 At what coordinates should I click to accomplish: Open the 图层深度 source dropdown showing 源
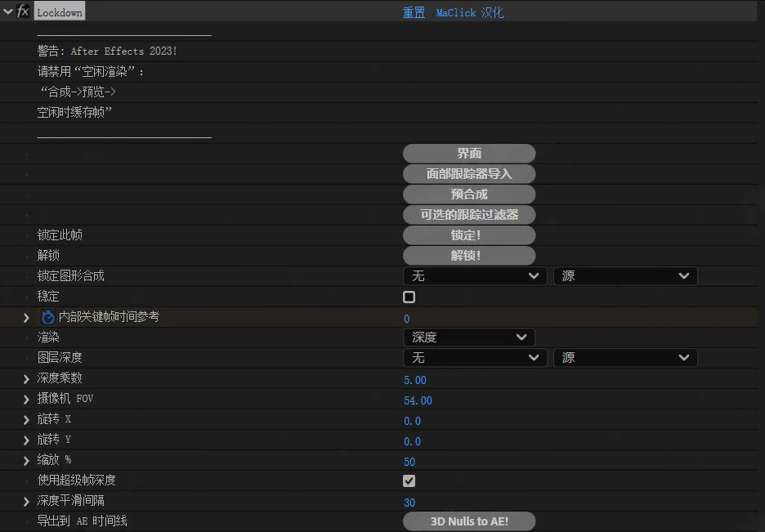coord(624,358)
